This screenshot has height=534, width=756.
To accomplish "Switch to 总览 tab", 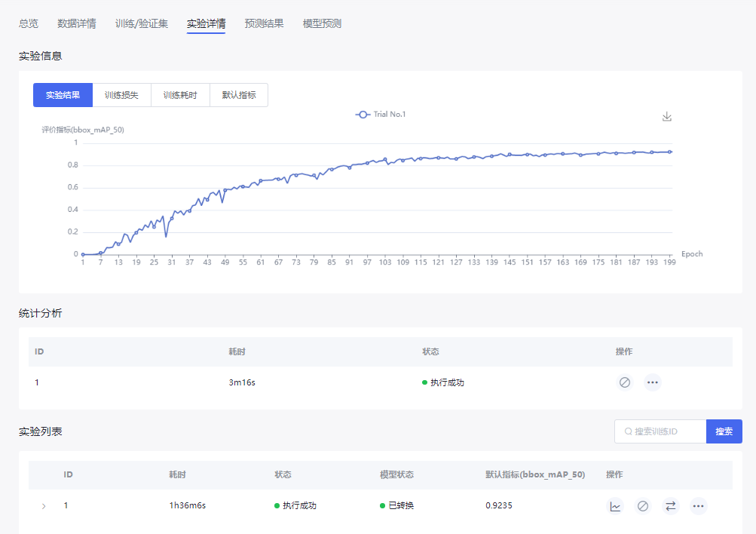I will 29,23.
